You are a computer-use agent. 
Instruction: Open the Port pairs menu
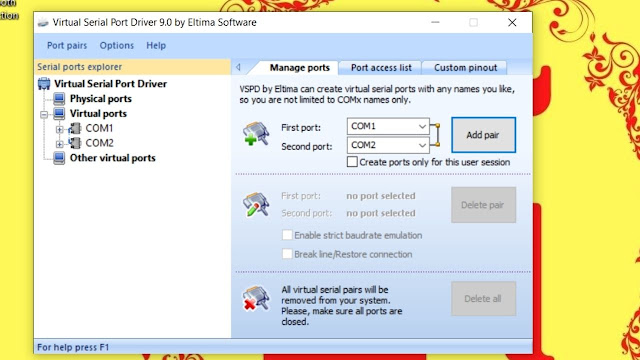pyautogui.click(x=67, y=45)
